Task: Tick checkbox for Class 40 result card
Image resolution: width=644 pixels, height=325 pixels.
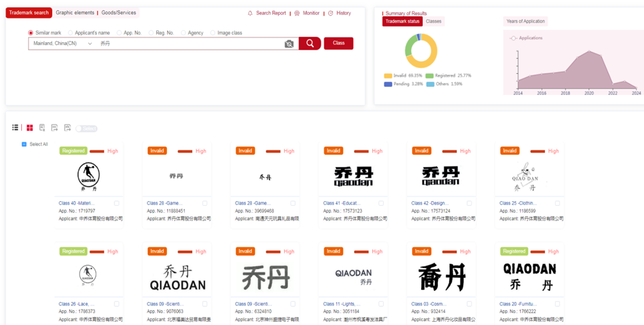Action: pyautogui.click(x=116, y=203)
